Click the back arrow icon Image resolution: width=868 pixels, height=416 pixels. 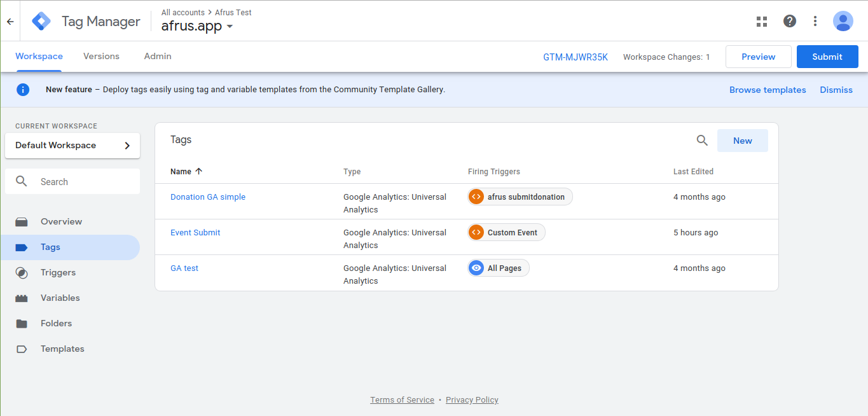[x=10, y=21]
